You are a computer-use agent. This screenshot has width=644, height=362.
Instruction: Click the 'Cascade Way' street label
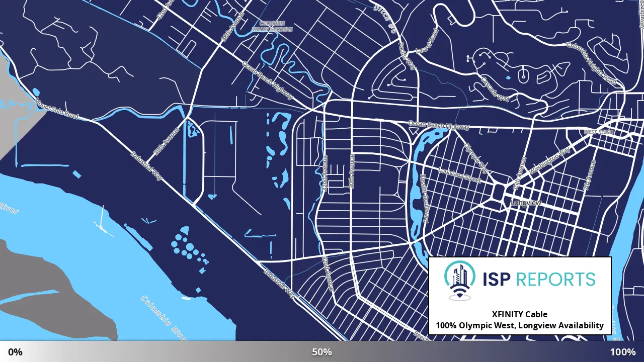(x=495, y=89)
